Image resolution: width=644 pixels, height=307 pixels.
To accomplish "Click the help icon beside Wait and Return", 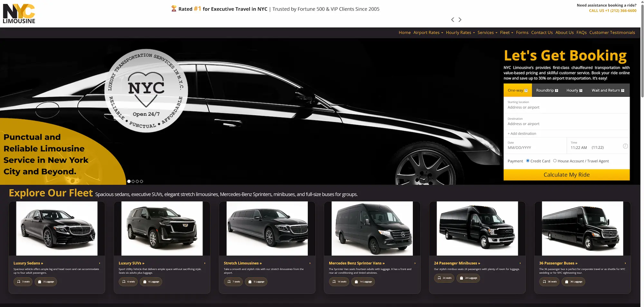I will (623, 91).
